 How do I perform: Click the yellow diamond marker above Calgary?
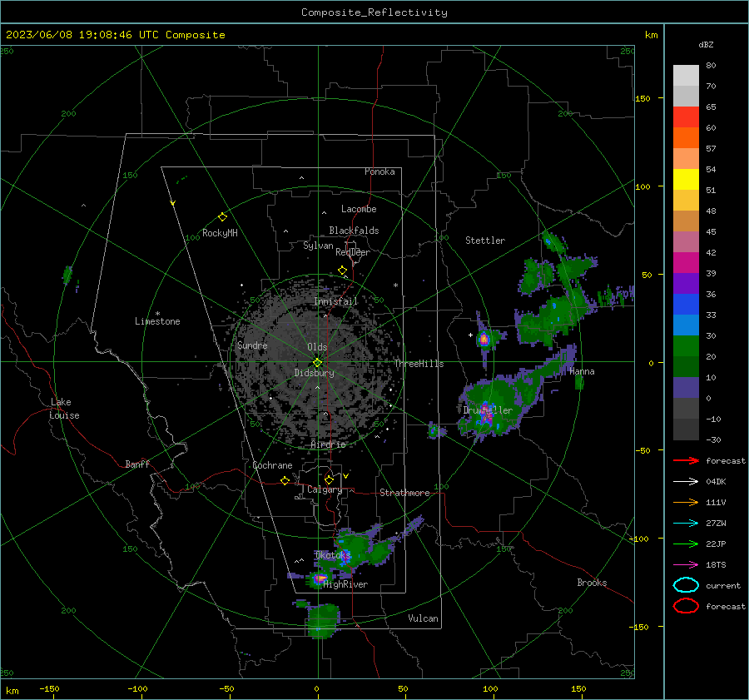(329, 479)
